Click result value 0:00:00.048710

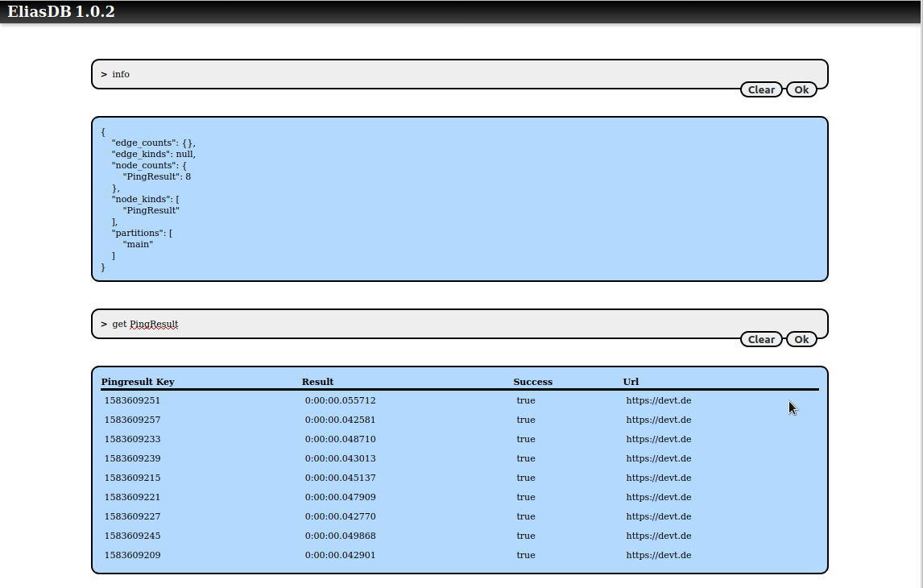coord(340,439)
